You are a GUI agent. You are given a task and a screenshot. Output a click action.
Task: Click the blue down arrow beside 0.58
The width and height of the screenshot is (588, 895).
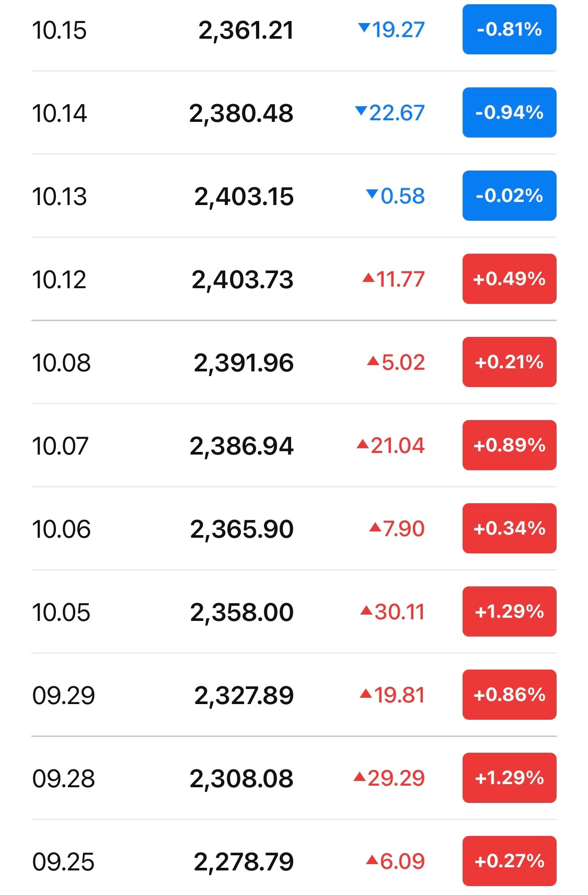pos(372,194)
